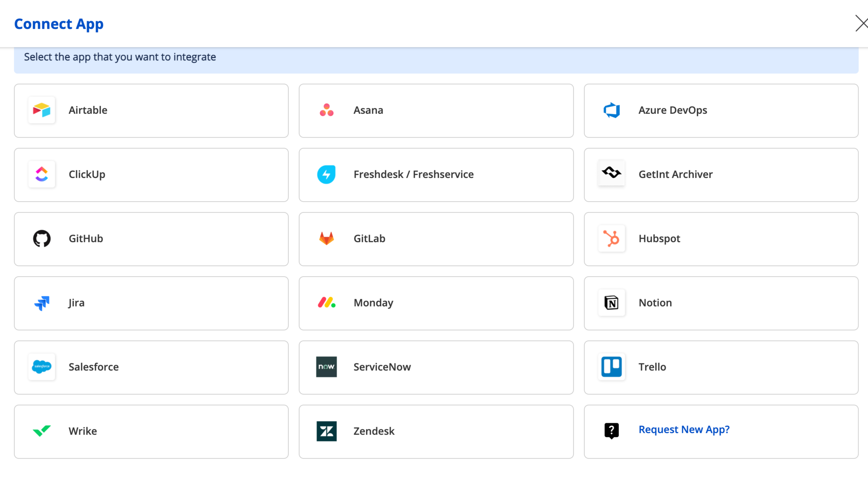Choose ServiceNow from the app list
The height and width of the screenshot is (494, 868).
point(436,367)
